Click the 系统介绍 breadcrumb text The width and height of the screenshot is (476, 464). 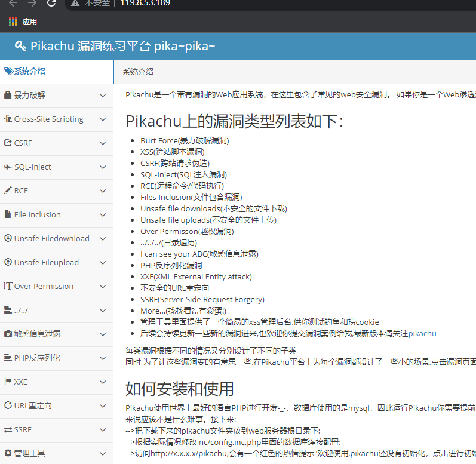point(138,72)
